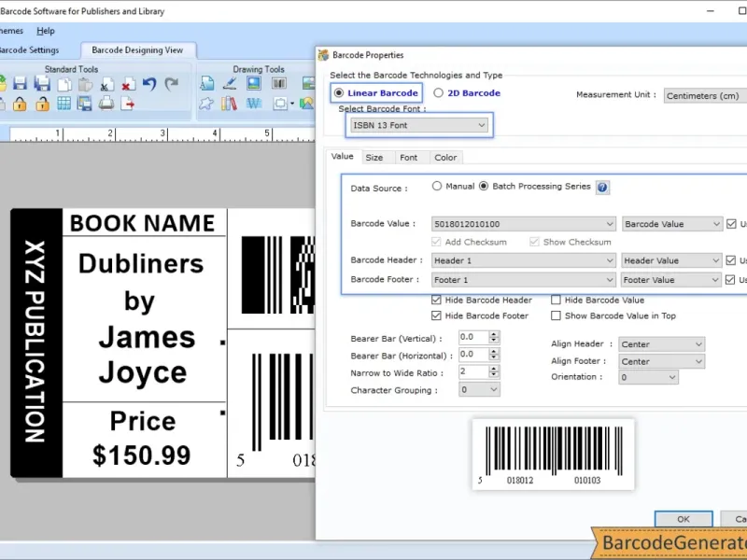This screenshot has height=560, width=747.
Task: Open the Barcode Designing View tab
Action: (x=137, y=50)
